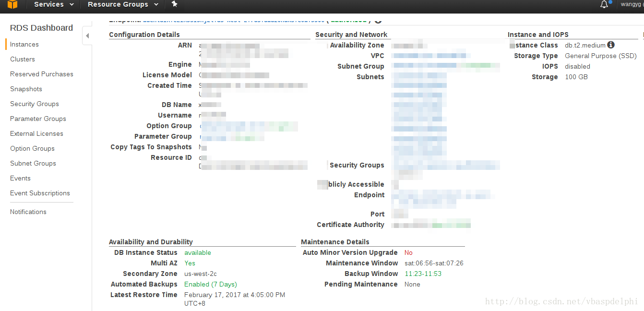The width and height of the screenshot is (644, 311).
Task: Open Notifications in the sidebar
Action: click(28, 212)
